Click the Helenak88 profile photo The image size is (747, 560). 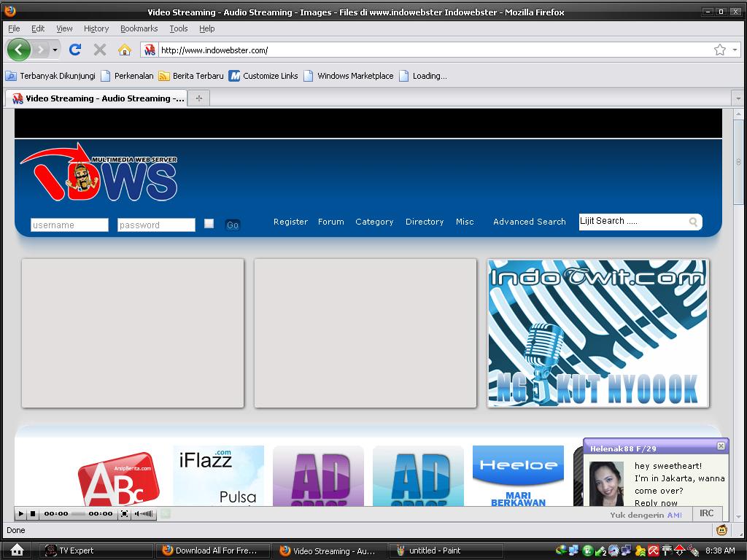tap(606, 483)
